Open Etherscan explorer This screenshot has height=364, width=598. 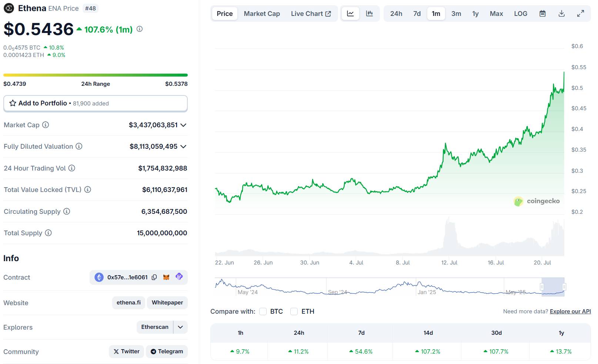click(x=155, y=327)
